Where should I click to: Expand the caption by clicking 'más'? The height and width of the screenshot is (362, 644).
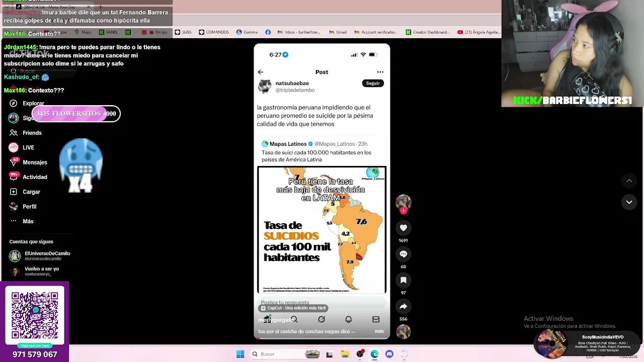point(379,331)
